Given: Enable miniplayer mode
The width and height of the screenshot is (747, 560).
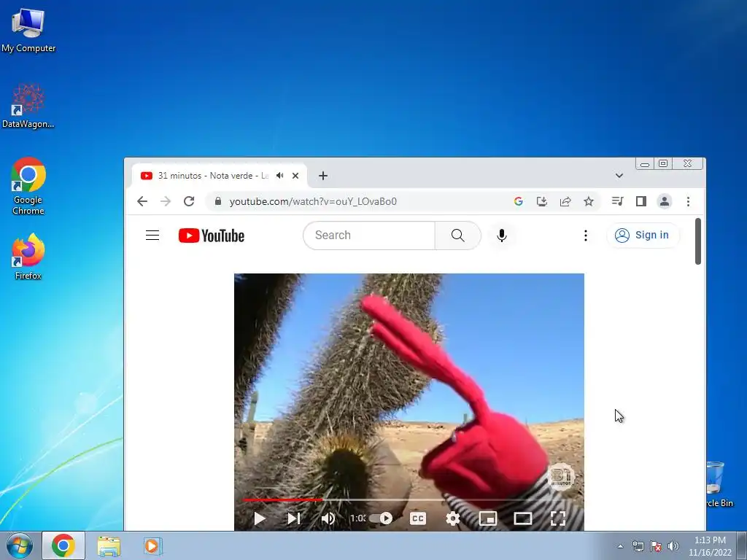Looking at the screenshot, I should pyautogui.click(x=488, y=518).
